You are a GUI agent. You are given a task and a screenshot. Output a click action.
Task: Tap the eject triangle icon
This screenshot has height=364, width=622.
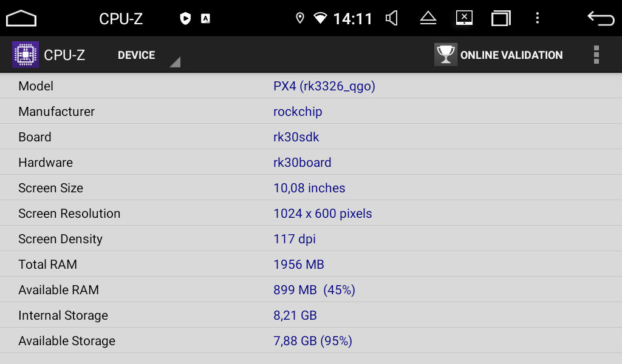tap(428, 18)
